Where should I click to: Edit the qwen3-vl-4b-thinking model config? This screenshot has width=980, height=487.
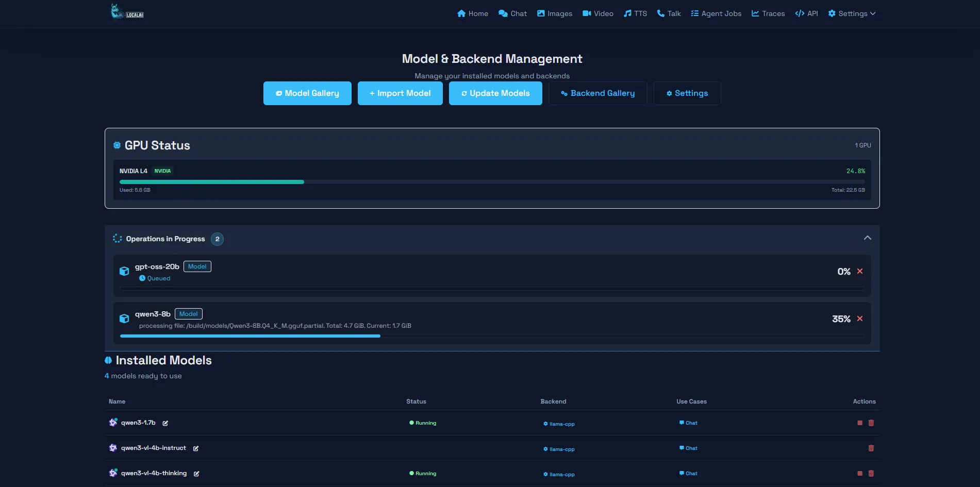pyautogui.click(x=196, y=474)
